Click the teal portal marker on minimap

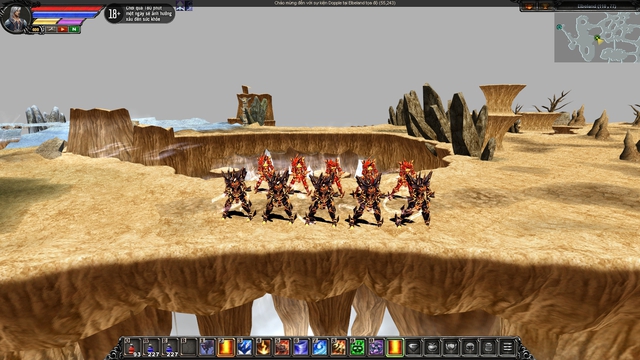coord(559,27)
